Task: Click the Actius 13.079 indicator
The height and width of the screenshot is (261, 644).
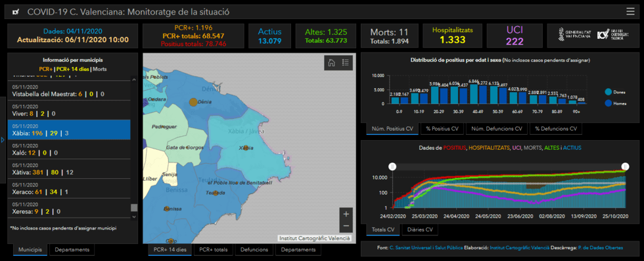Action: point(269,36)
